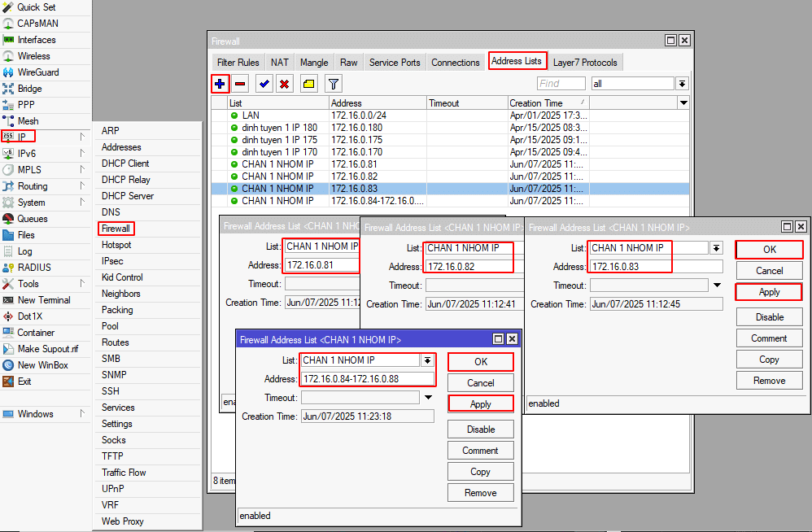Switch to the Filter Rules tab

[238, 63]
